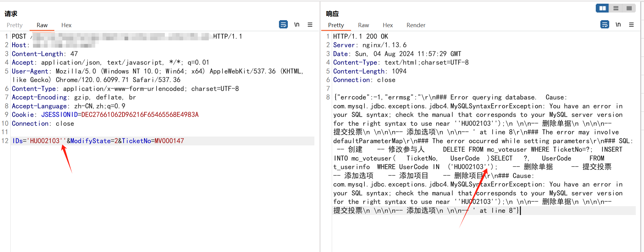Switch to top-bottom split layout icon
This screenshot has width=644, height=252.
click(x=616, y=8)
